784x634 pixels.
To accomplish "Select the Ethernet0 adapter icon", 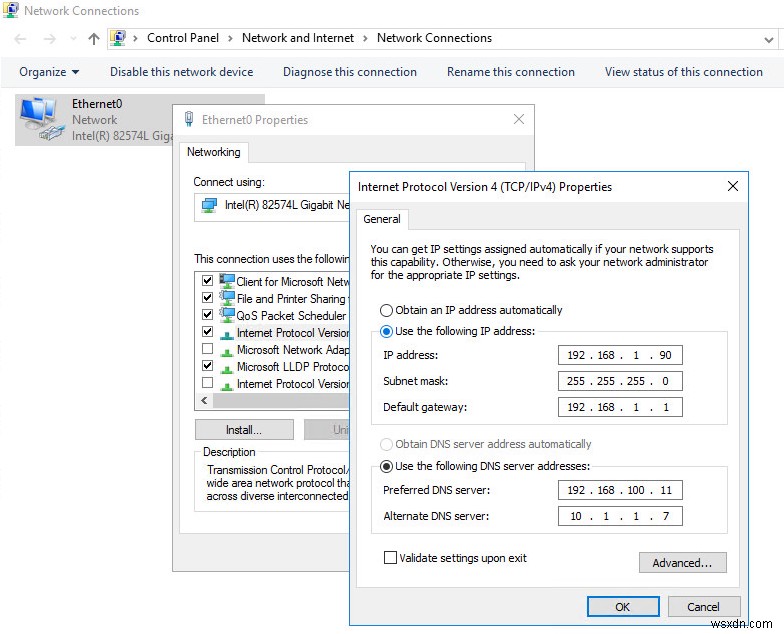I will pos(41,119).
